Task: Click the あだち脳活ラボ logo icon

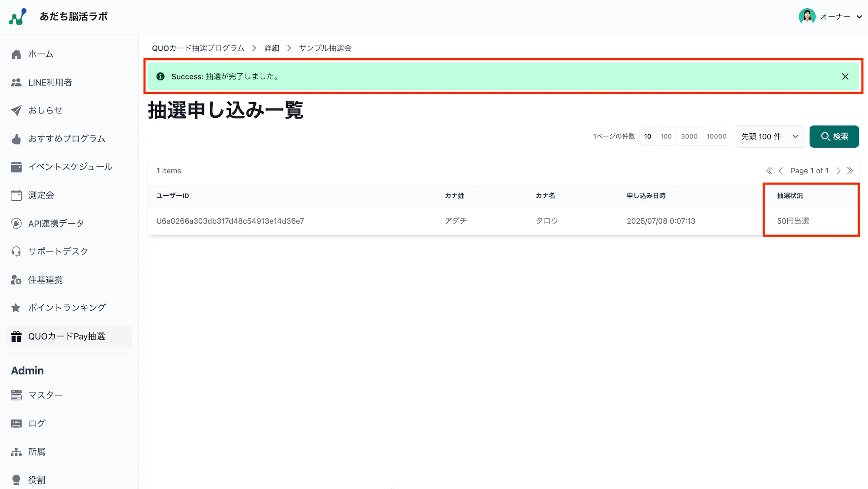Action: (x=17, y=17)
